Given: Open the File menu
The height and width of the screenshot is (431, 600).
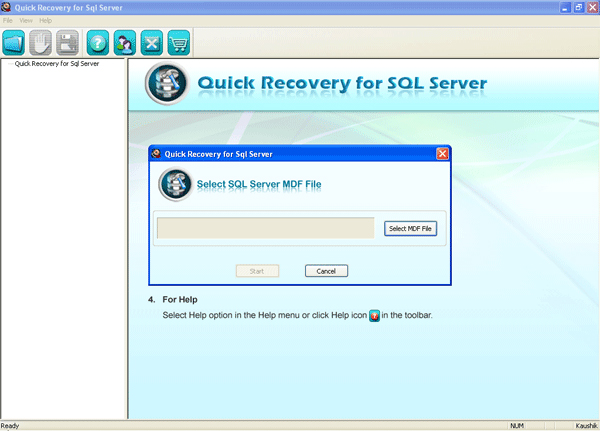Looking at the screenshot, I should coord(8,21).
